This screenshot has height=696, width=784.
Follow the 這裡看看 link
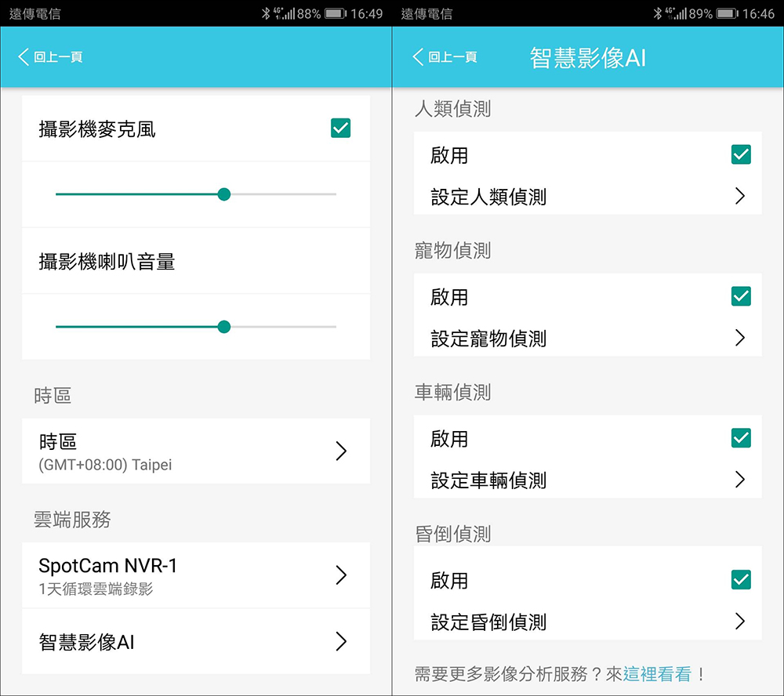click(x=657, y=674)
